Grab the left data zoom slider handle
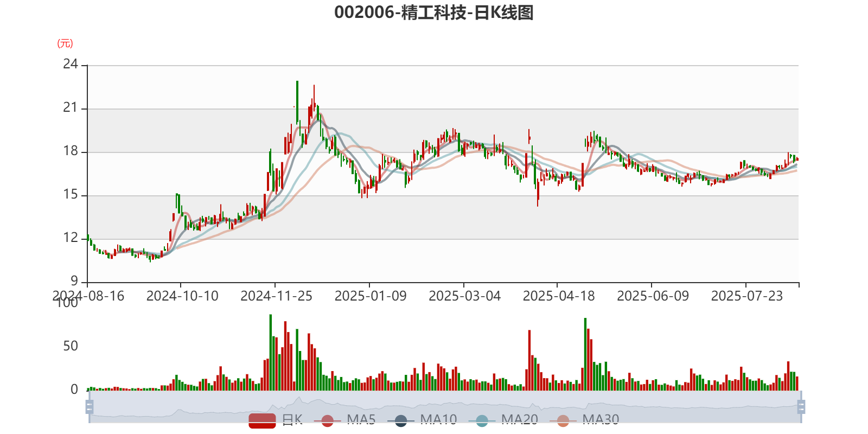Screen dimensions: 868x434 (90, 406)
